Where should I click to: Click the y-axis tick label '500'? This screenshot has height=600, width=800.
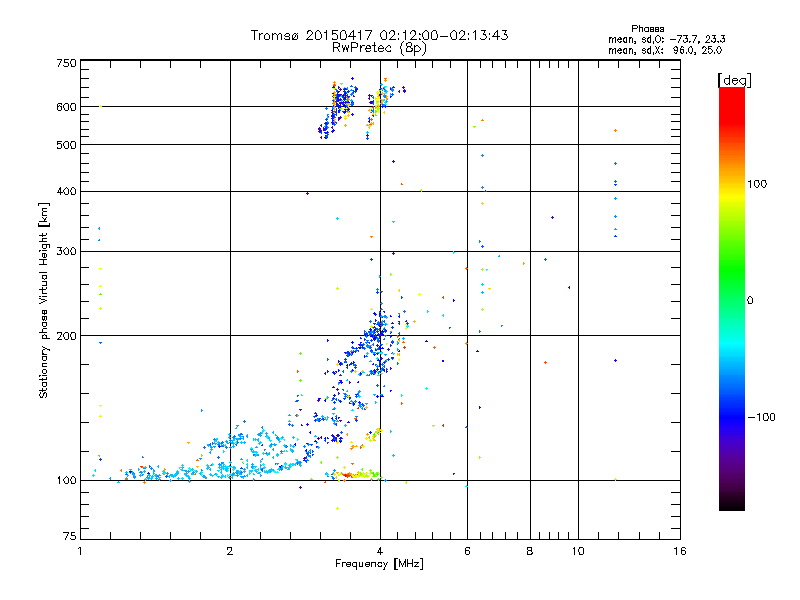coord(66,145)
